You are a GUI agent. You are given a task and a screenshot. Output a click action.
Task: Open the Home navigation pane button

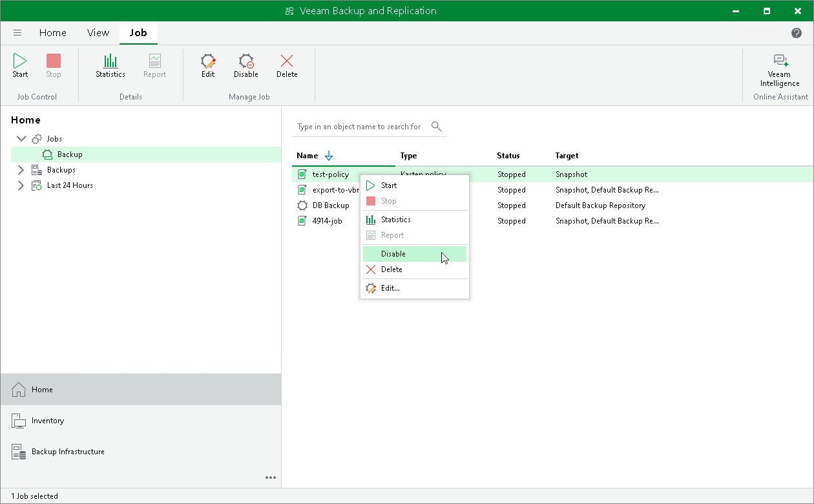[x=141, y=390]
